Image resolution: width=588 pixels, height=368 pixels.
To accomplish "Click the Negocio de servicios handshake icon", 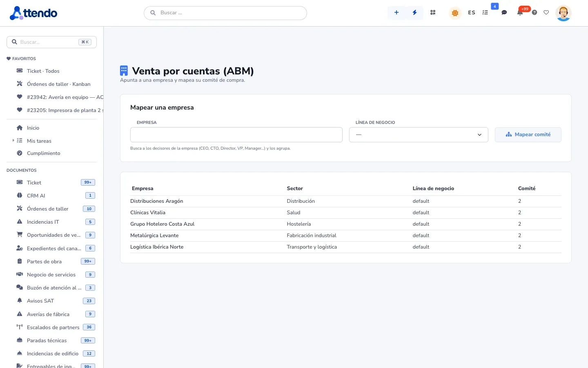I will point(20,274).
